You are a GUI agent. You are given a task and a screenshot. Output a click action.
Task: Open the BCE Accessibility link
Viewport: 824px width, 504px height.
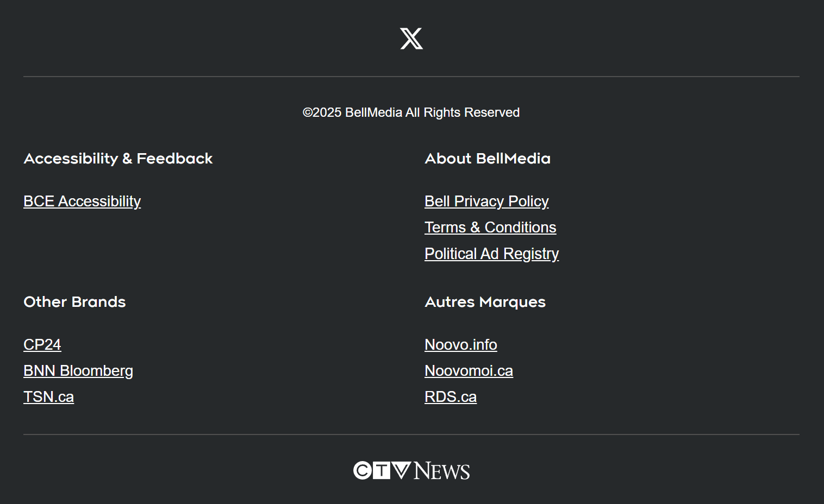[x=82, y=201]
